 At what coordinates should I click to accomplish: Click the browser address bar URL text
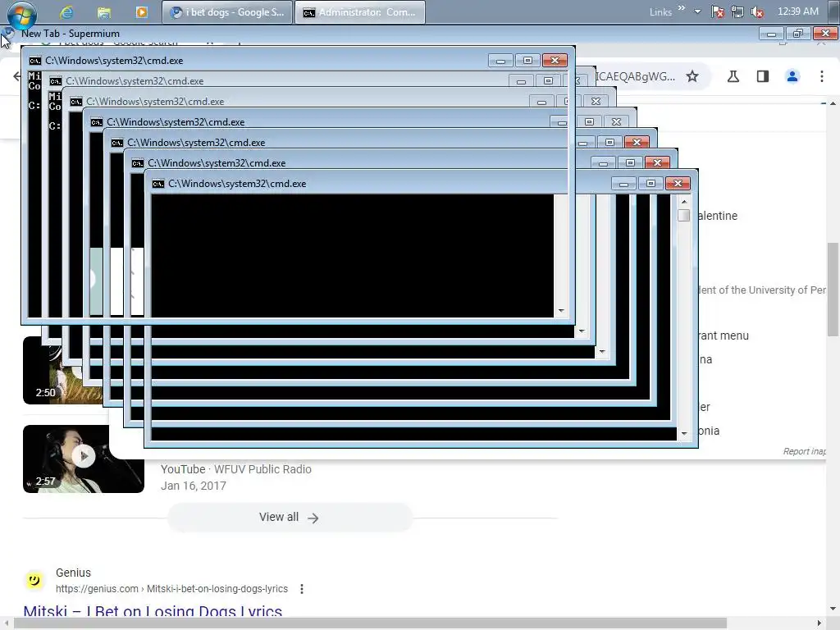tap(636, 76)
